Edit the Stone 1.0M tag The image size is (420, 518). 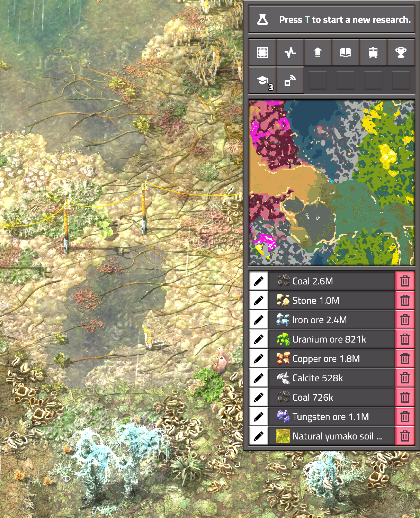(x=258, y=300)
